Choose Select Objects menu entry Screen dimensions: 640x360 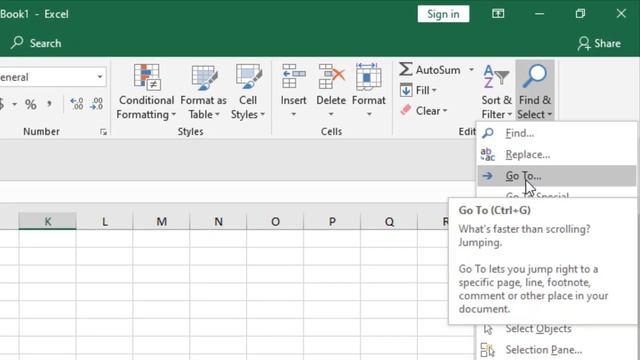pos(557,329)
